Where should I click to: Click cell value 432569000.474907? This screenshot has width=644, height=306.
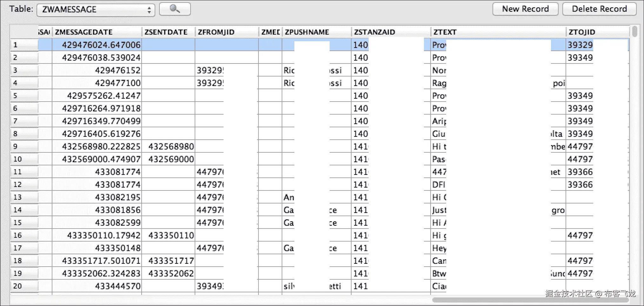[x=97, y=159]
